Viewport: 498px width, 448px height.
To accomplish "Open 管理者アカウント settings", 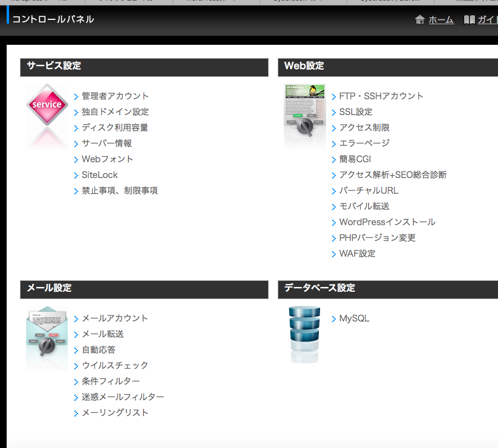I will coord(115,96).
